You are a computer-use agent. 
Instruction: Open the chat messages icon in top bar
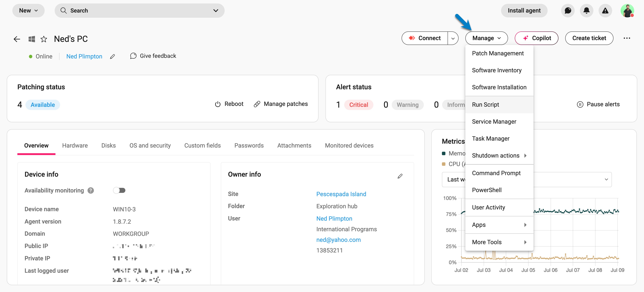pos(568,10)
